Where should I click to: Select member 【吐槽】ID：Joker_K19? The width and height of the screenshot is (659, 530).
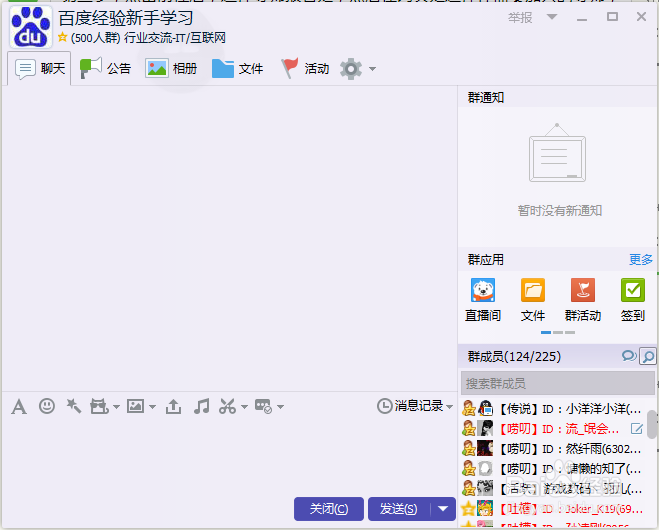(556, 509)
